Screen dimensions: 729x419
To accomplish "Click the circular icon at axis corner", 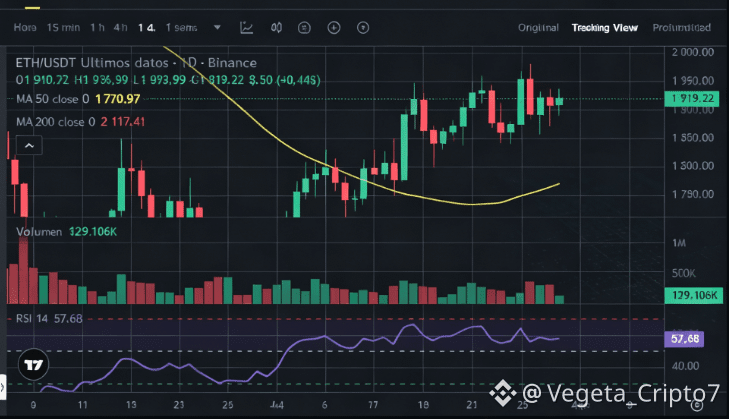I will coord(696,405).
